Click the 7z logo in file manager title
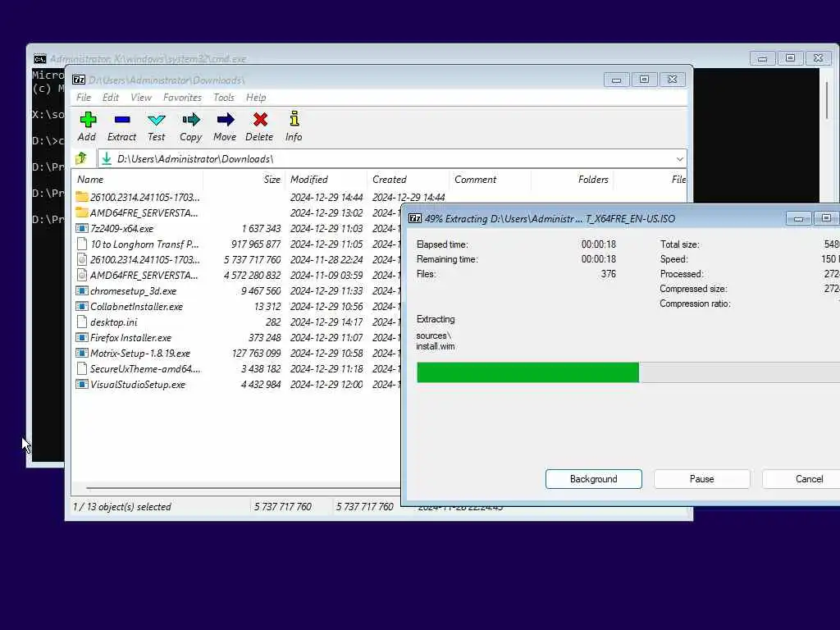Viewport: 840px width, 630px height. [79, 80]
